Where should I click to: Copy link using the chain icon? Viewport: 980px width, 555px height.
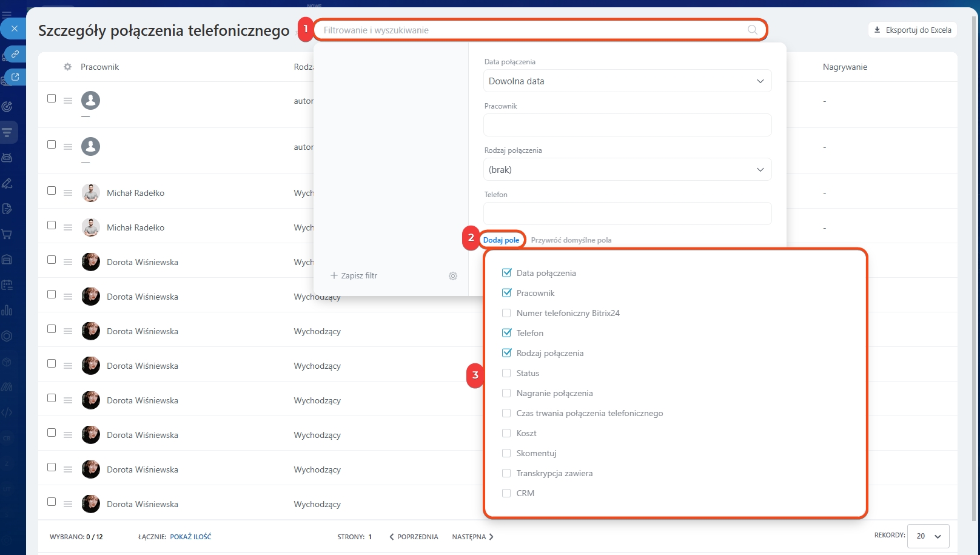tap(15, 54)
